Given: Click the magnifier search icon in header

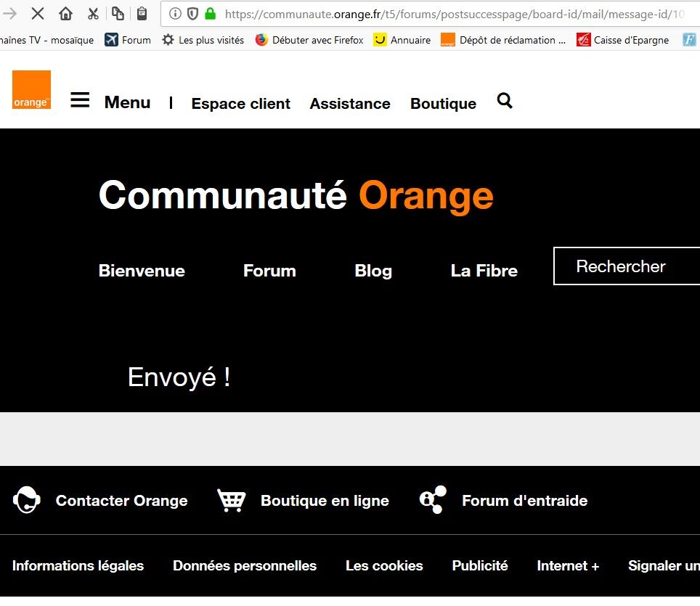Looking at the screenshot, I should 505,101.
